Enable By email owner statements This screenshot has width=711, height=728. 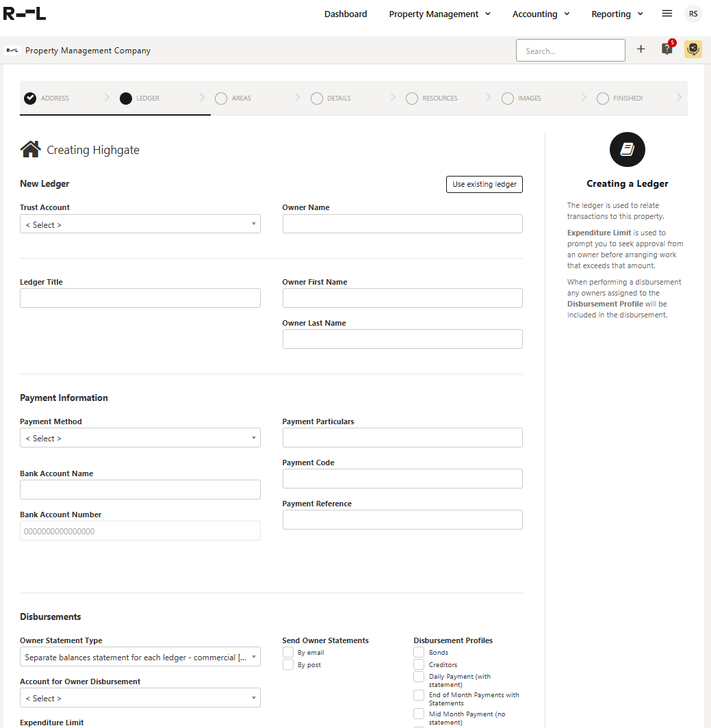click(288, 653)
